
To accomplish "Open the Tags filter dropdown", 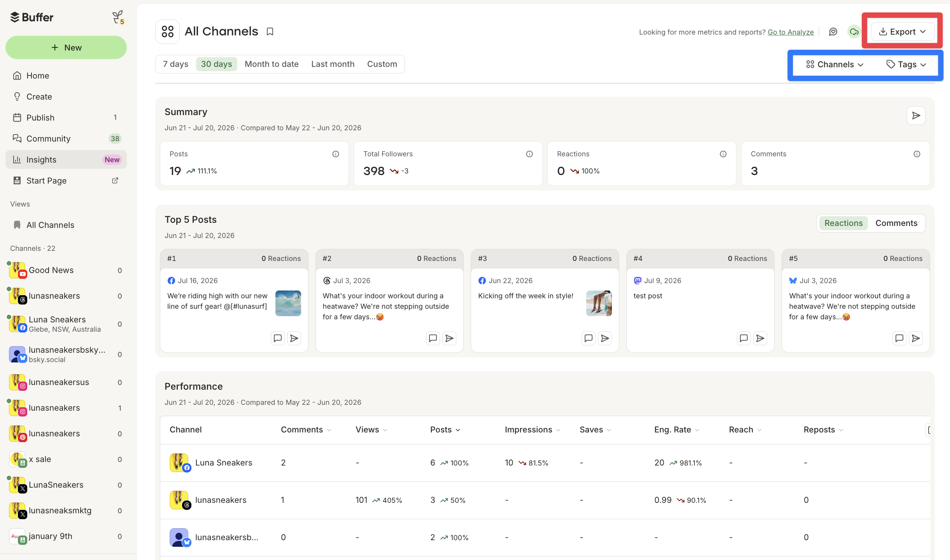I will click(906, 65).
